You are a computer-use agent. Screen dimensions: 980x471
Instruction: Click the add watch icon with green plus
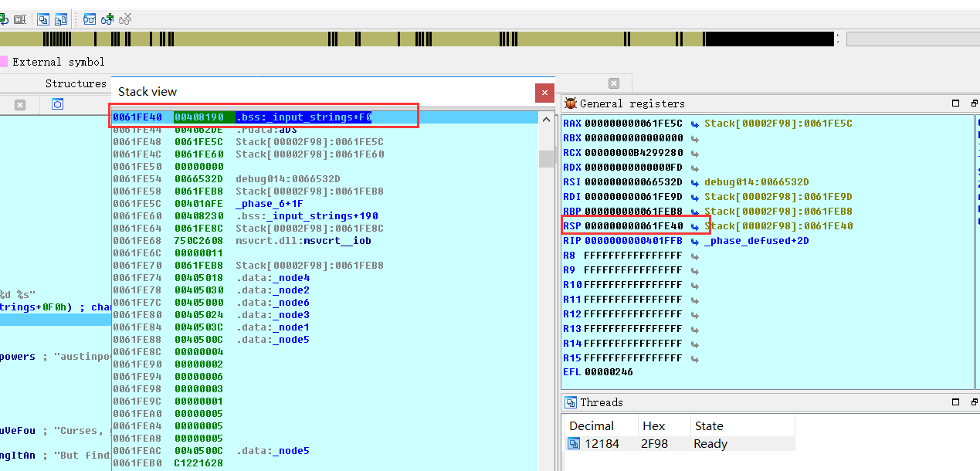point(107,19)
